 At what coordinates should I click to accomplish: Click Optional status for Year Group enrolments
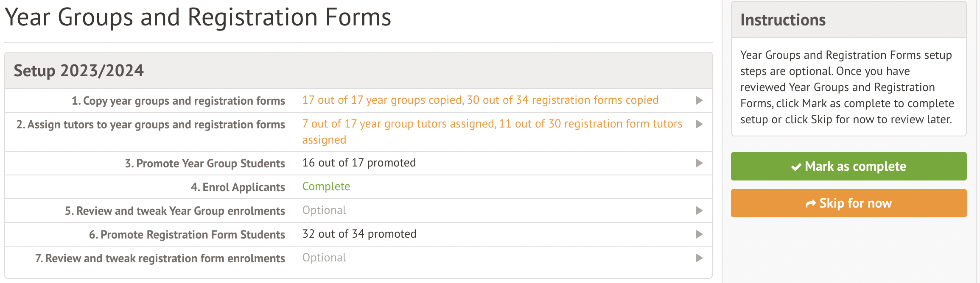324,211
